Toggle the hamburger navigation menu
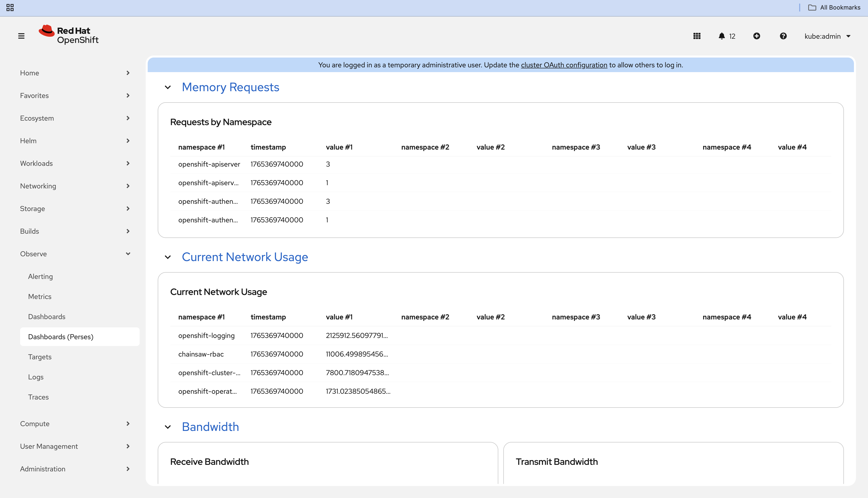Image resolution: width=868 pixels, height=498 pixels. tap(21, 36)
